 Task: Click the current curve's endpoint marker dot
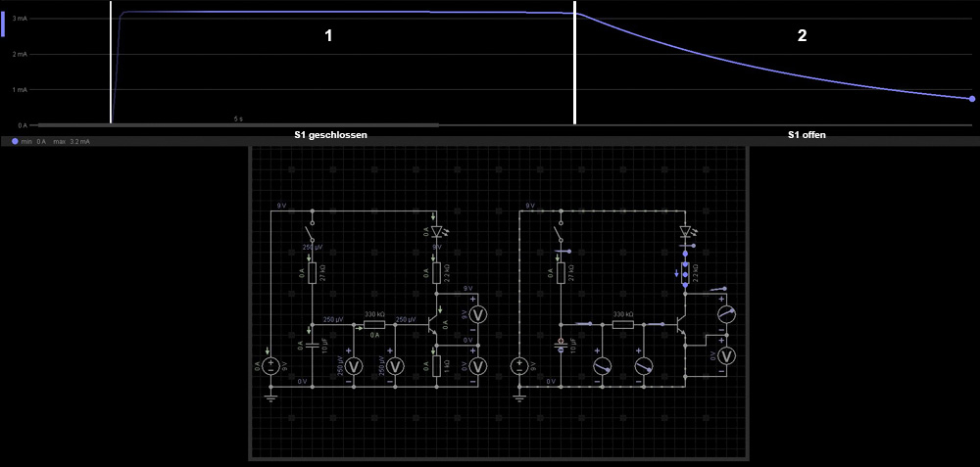[x=971, y=99]
